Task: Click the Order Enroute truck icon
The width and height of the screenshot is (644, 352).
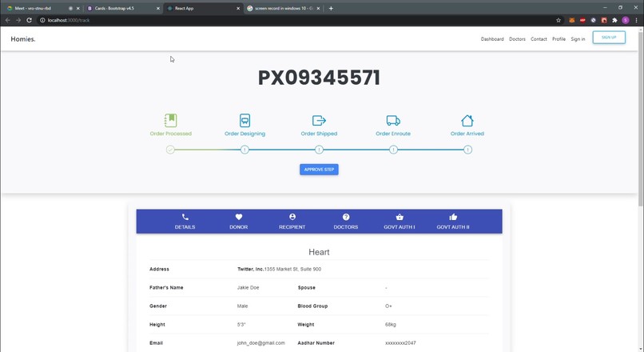Action: point(393,121)
